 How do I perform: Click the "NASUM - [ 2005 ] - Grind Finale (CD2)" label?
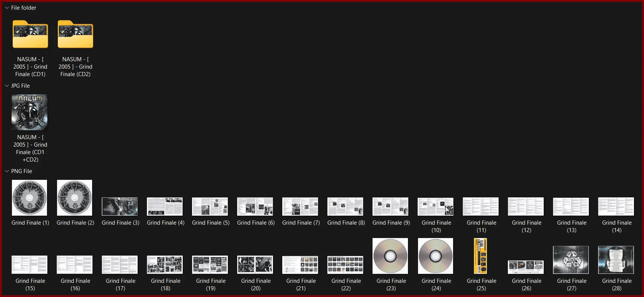point(75,67)
